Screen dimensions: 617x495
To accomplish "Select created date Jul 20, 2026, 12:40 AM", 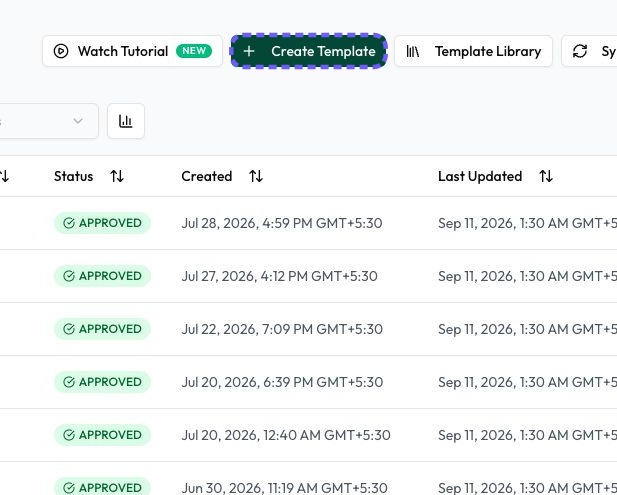I will coord(286,435).
